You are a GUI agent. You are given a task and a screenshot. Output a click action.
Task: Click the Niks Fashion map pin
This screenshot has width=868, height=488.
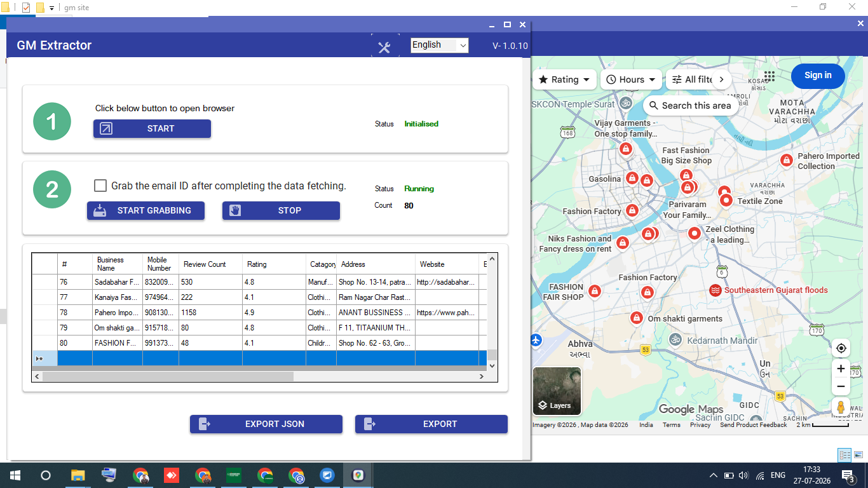623,242
